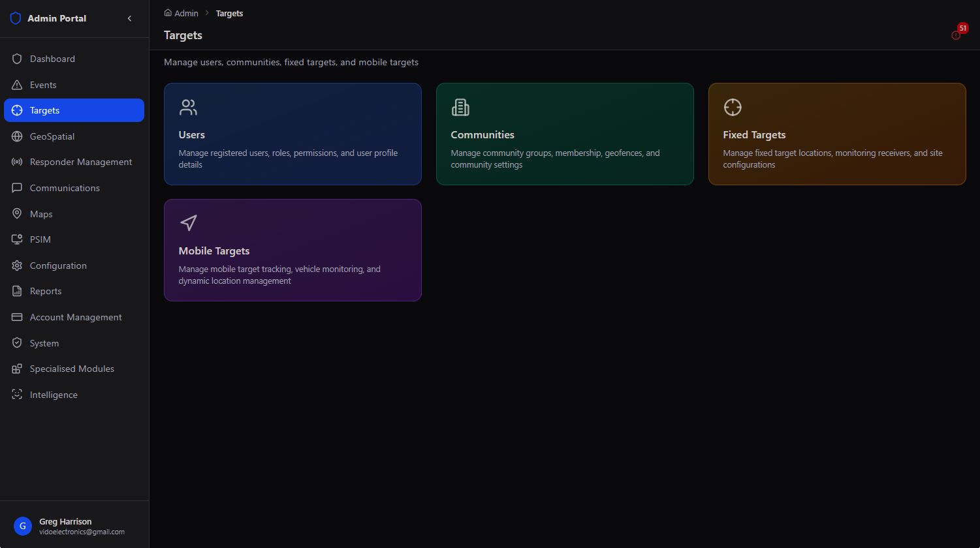Click the G user avatar
This screenshot has width=980, height=548.
click(x=23, y=526)
